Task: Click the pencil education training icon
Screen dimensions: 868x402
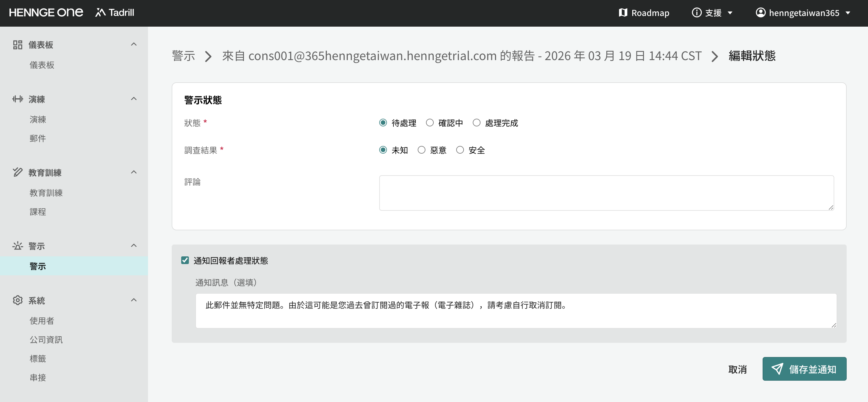Action: click(17, 172)
